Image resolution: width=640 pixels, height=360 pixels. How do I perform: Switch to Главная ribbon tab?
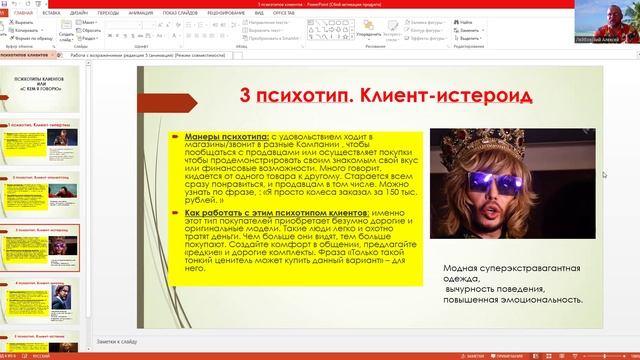(x=23, y=13)
